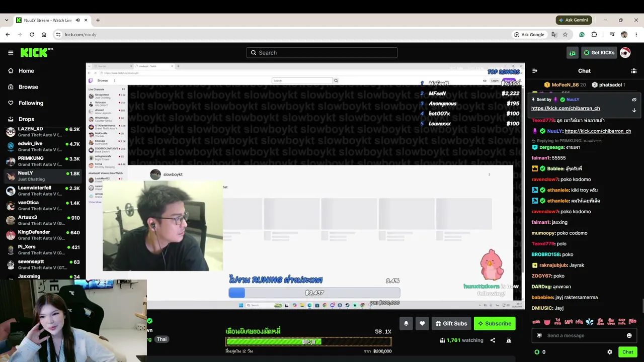Click username DMIUSIC in chat

pyautogui.click(x=542, y=308)
